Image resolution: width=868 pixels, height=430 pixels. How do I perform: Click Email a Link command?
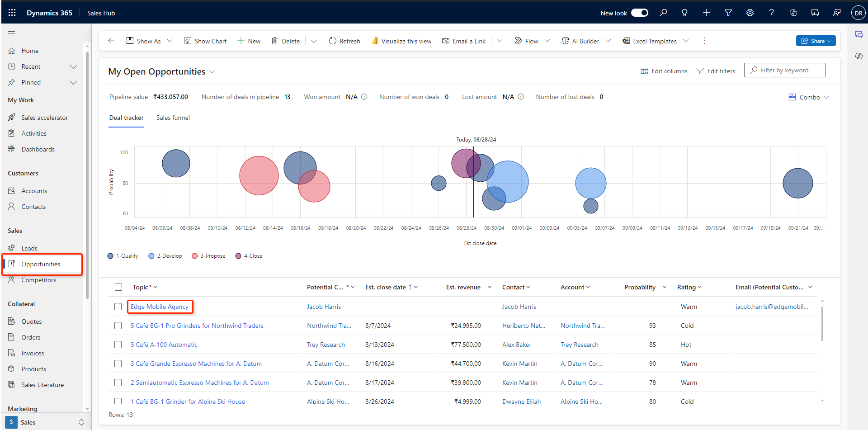click(x=464, y=41)
